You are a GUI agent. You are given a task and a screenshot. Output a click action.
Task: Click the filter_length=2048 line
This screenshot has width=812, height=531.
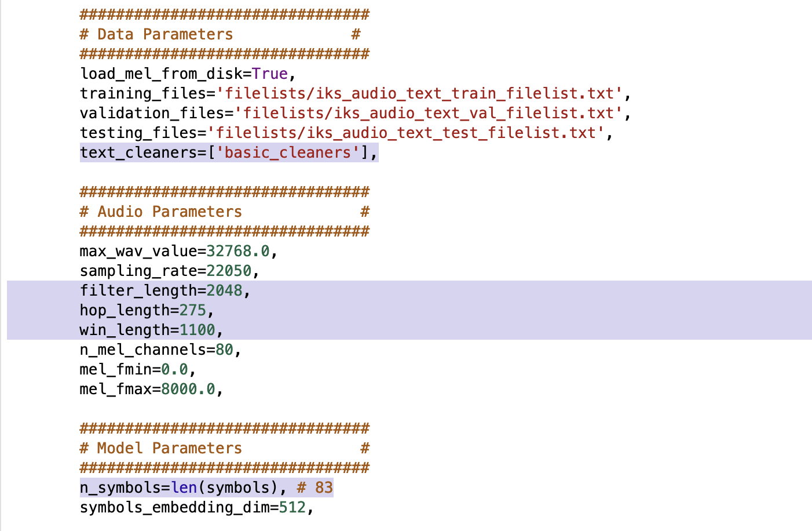[x=165, y=290]
